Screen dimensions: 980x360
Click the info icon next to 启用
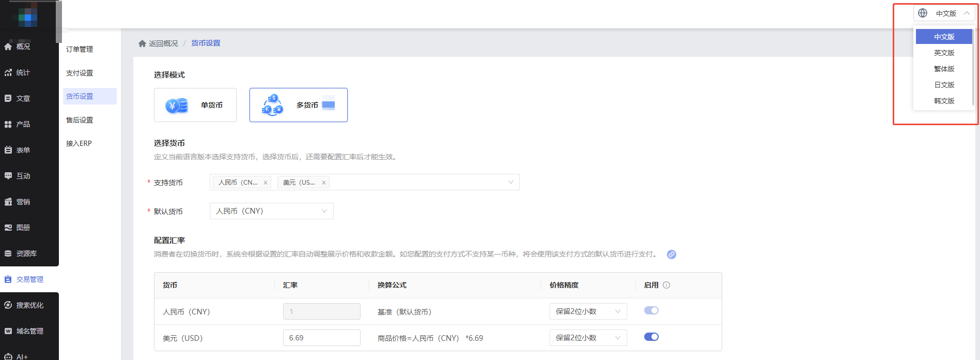click(666, 285)
